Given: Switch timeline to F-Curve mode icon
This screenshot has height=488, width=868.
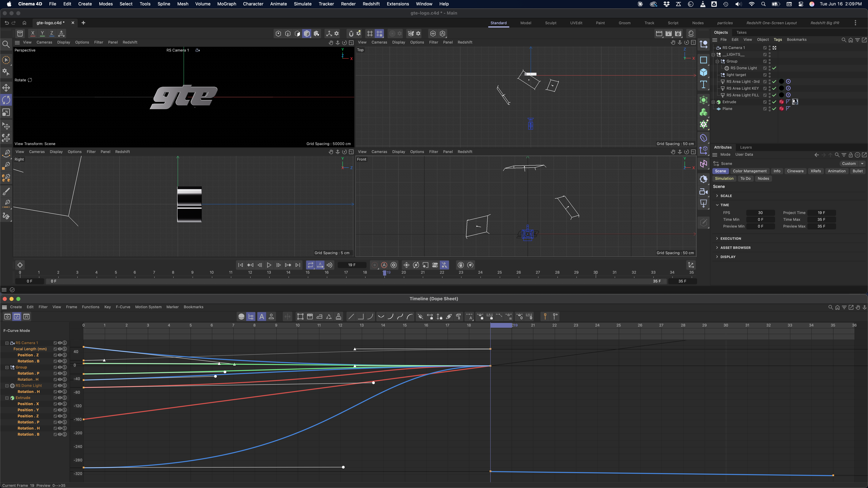Looking at the screenshot, I should 17,317.
